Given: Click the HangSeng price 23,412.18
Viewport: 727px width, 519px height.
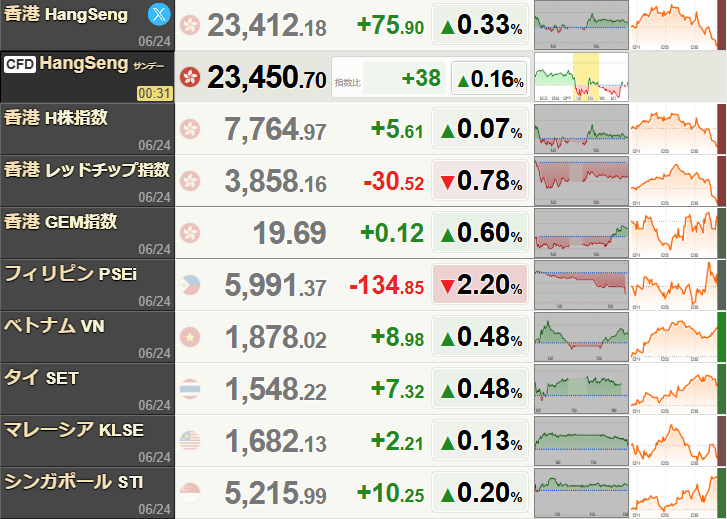Looking at the screenshot, I should pos(267,25).
